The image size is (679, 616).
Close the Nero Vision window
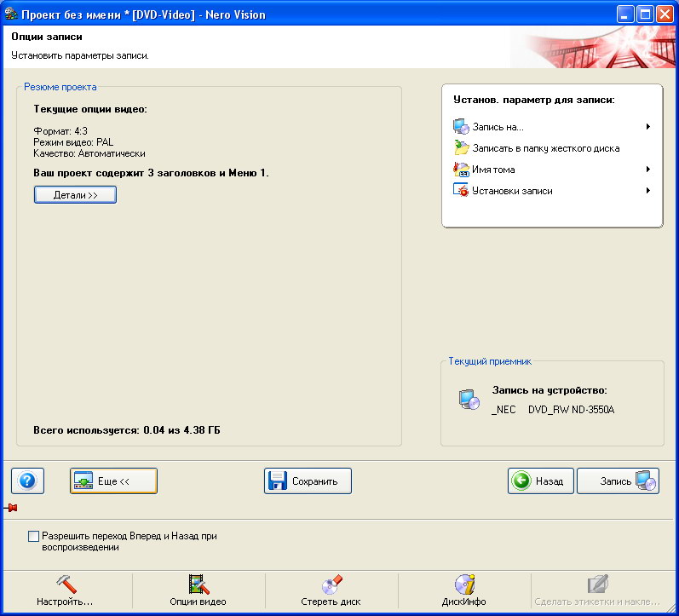665,14
